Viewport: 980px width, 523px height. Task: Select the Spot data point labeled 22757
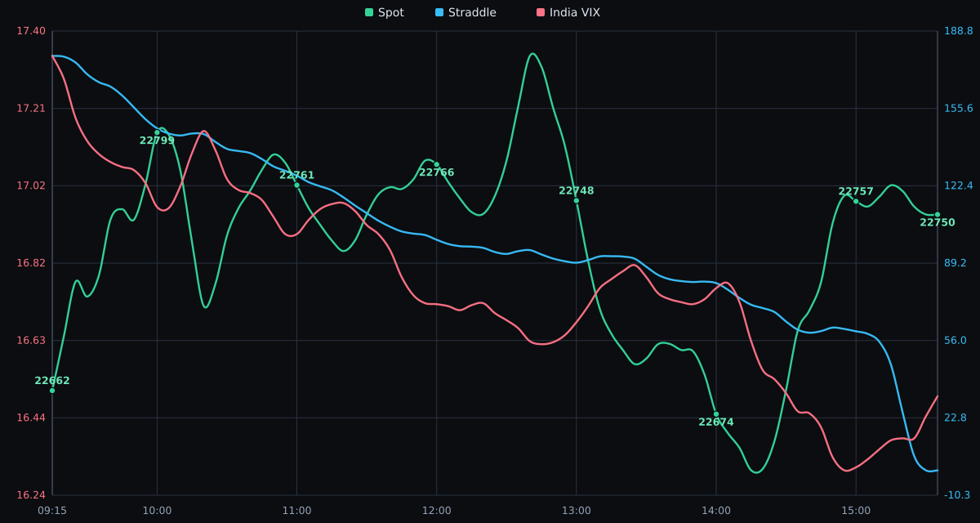[856, 201]
